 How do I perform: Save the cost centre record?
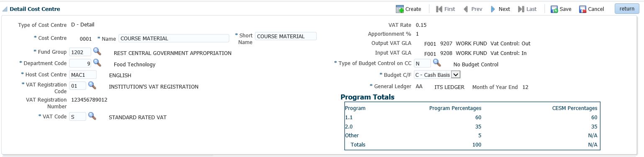click(561, 9)
